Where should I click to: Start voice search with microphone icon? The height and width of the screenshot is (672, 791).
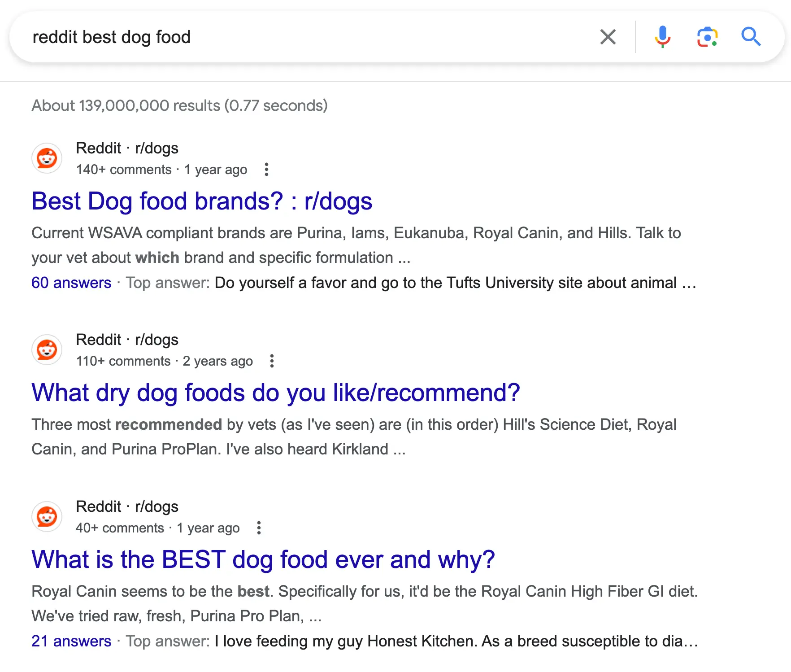tap(662, 37)
